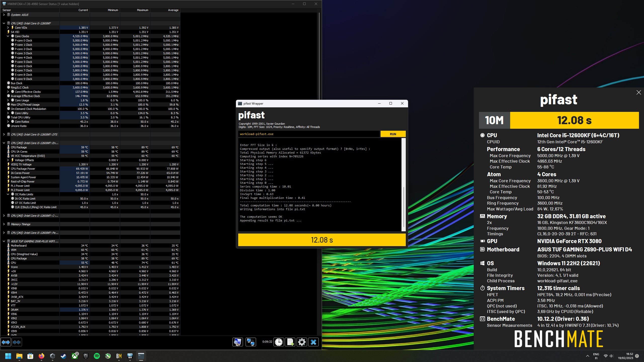Collapse the Core Clocks tree
This screenshot has height=362, width=644.
click(x=8, y=36)
